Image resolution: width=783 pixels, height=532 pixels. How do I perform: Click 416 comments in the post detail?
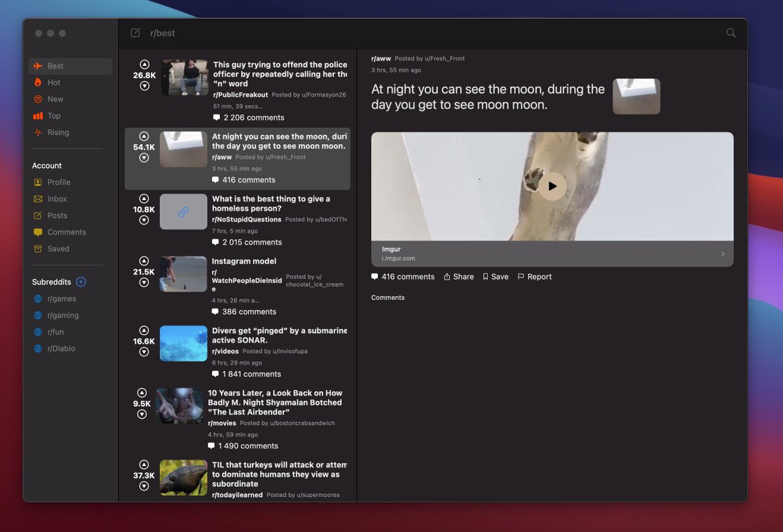pos(403,276)
